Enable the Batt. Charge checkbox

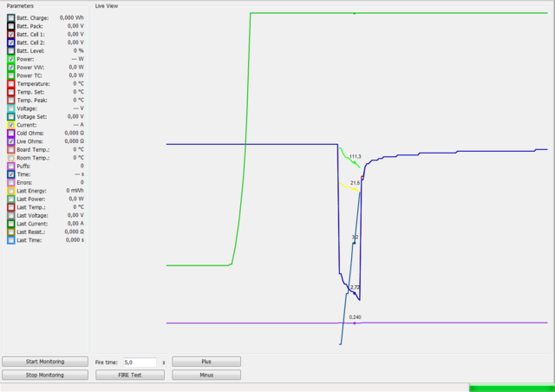10,18
